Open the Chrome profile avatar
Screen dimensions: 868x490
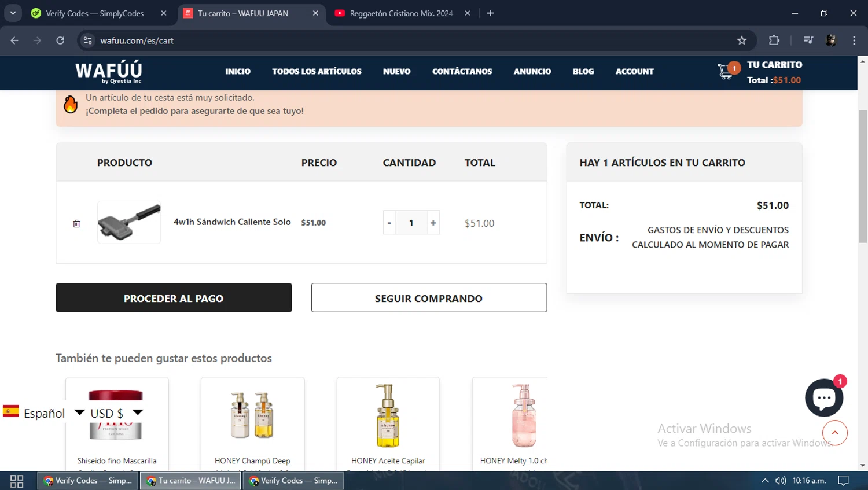[x=830, y=40]
